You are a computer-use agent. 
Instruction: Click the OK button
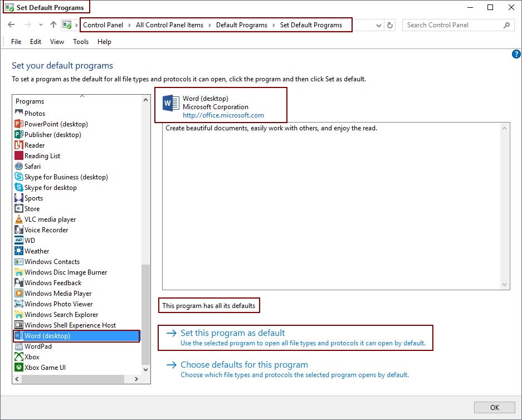494,407
